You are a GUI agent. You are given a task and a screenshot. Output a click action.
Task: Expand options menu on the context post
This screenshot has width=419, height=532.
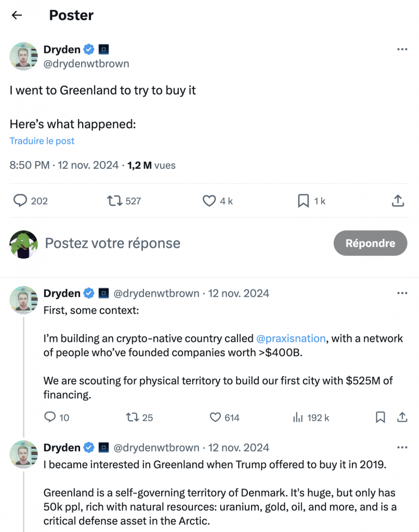click(402, 293)
